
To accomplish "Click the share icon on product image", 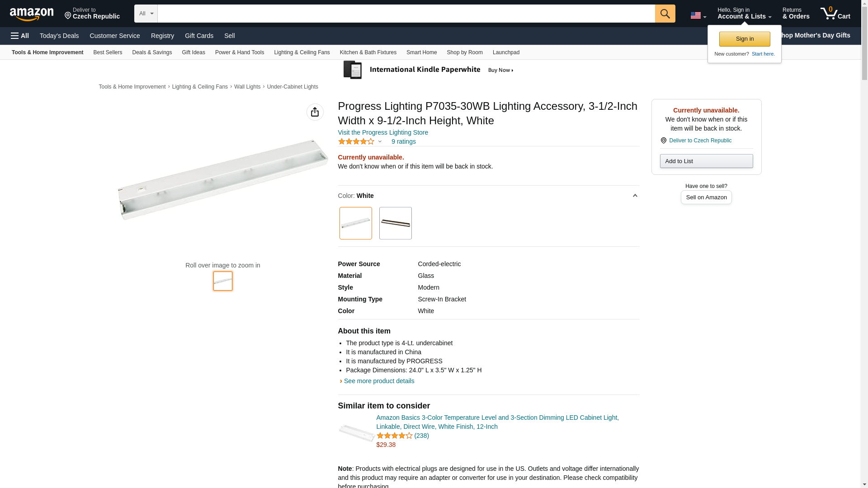I will click(x=315, y=112).
